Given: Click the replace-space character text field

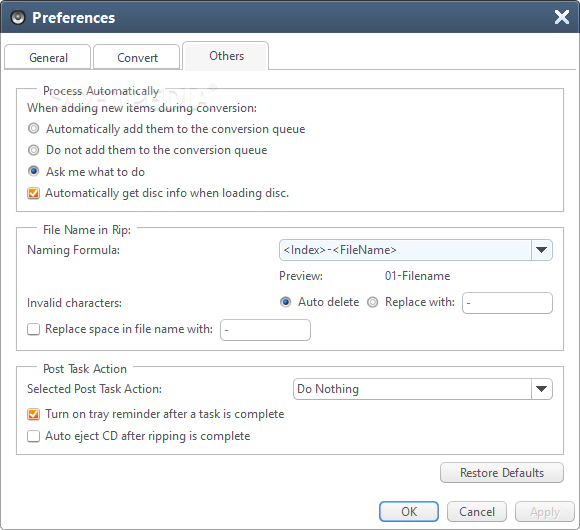Looking at the screenshot, I should (x=265, y=330).
